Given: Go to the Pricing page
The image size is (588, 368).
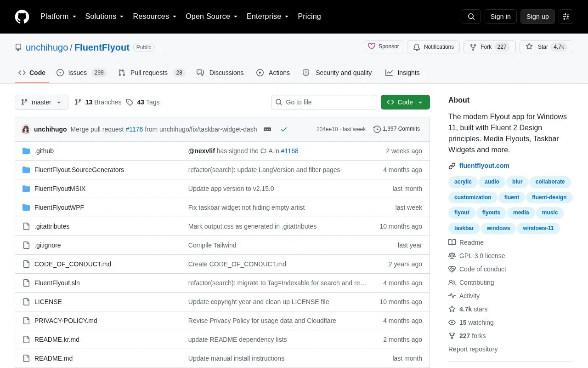Looking at the screenshot, I should (309, 17).
